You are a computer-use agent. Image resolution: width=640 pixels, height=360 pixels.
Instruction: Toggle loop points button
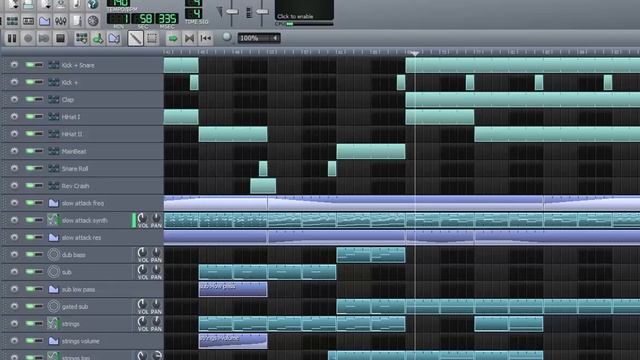(189, 38)
